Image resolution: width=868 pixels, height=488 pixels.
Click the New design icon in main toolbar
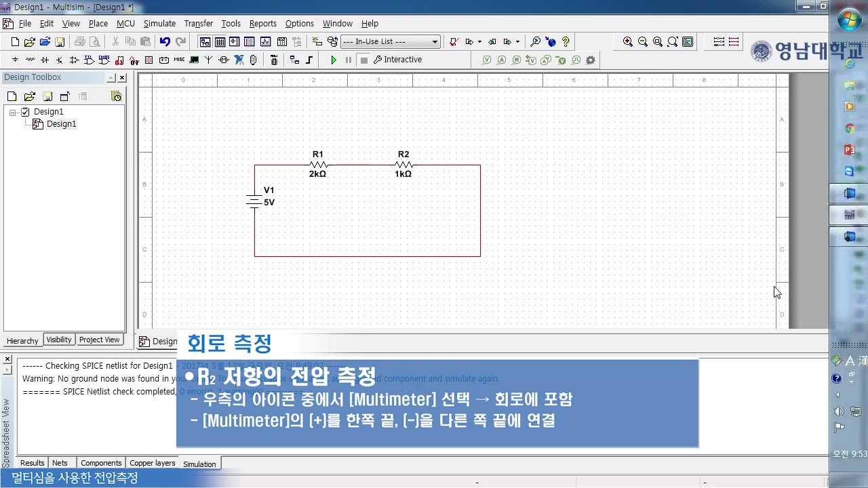(x=15, y=41)
